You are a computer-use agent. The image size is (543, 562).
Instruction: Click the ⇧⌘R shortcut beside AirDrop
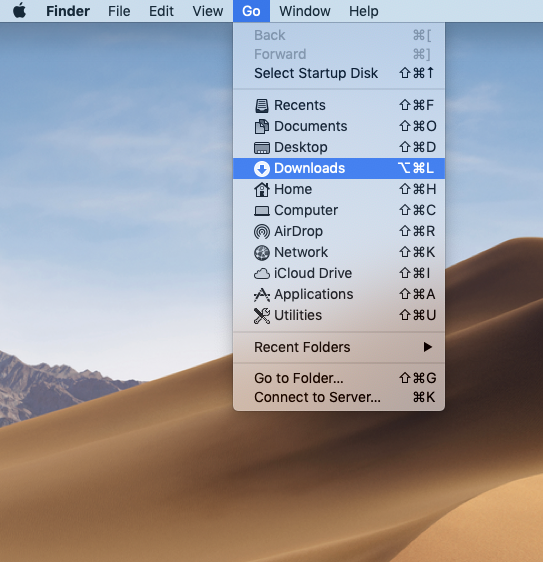click(x=417, y=231)
